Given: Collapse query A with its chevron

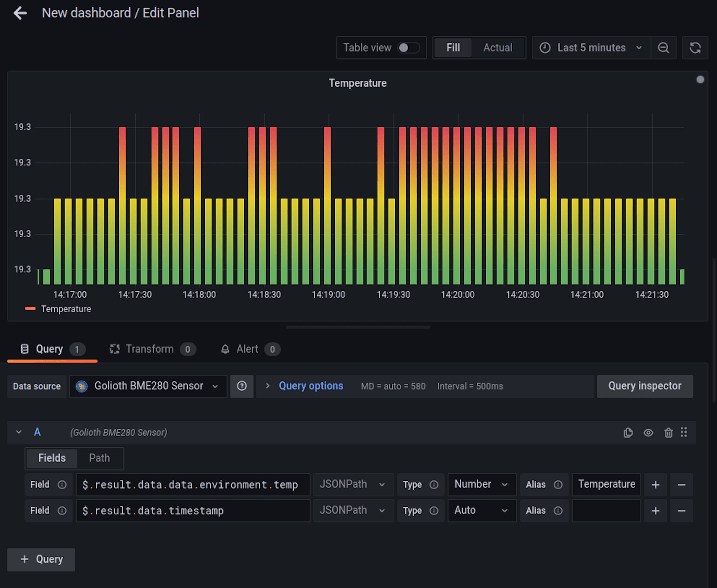Looking at the screenshot, I should (x=19, y=432).
